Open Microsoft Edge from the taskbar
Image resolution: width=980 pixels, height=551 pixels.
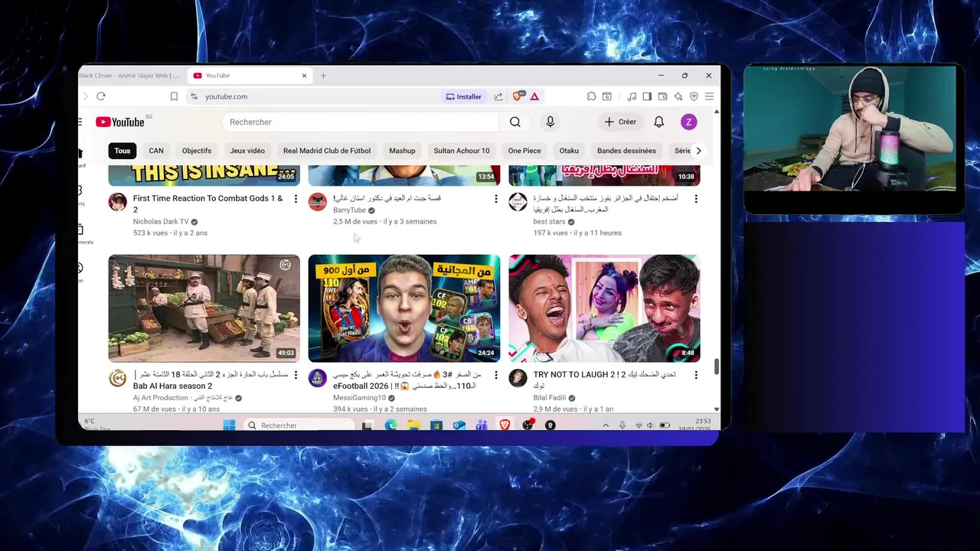391,425
